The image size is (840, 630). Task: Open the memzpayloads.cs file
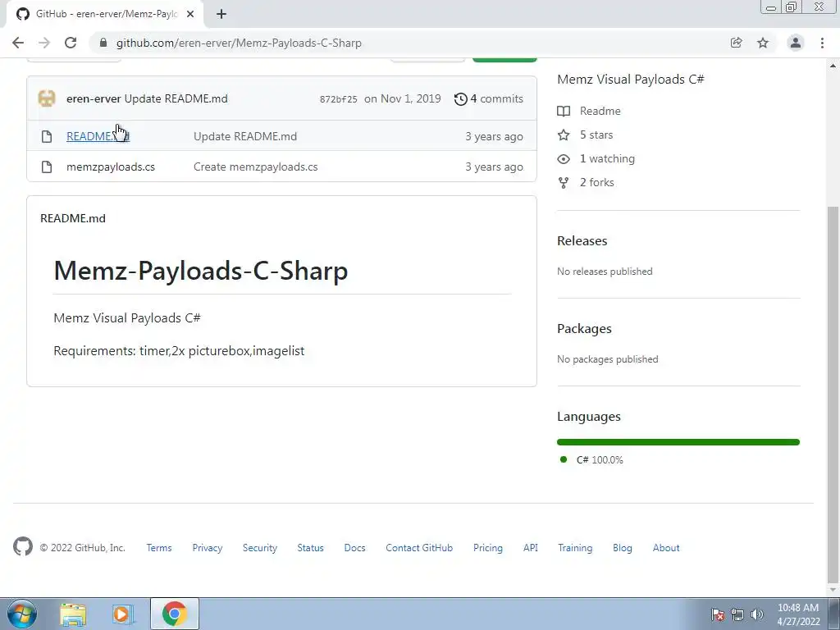click(x=111, y=167)
